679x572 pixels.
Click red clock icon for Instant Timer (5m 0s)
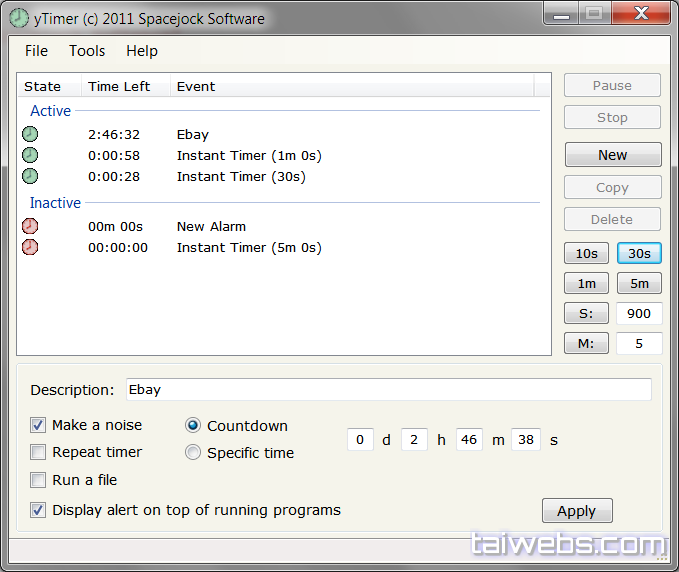point(30,247)
